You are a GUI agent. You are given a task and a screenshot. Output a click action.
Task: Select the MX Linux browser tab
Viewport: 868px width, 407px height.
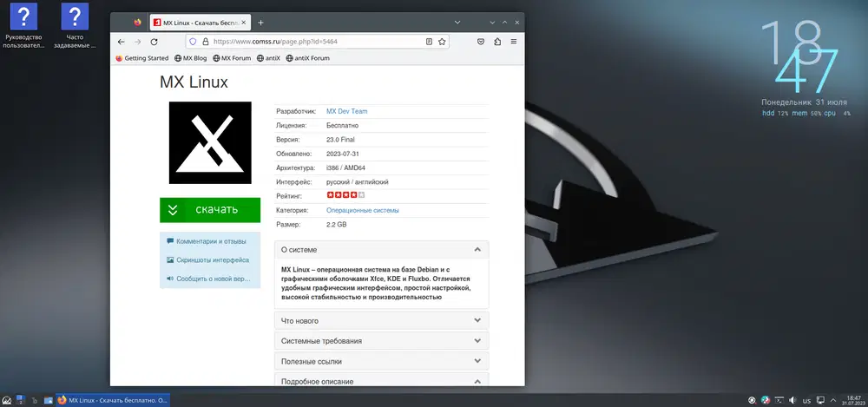(x=201, y=23)
